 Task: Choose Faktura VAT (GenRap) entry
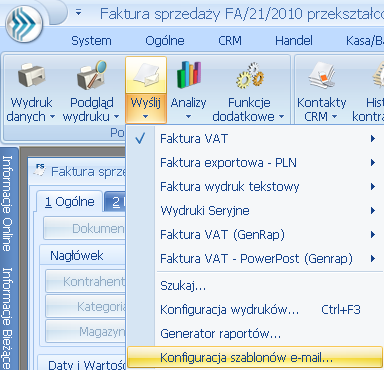click(255, 235)
